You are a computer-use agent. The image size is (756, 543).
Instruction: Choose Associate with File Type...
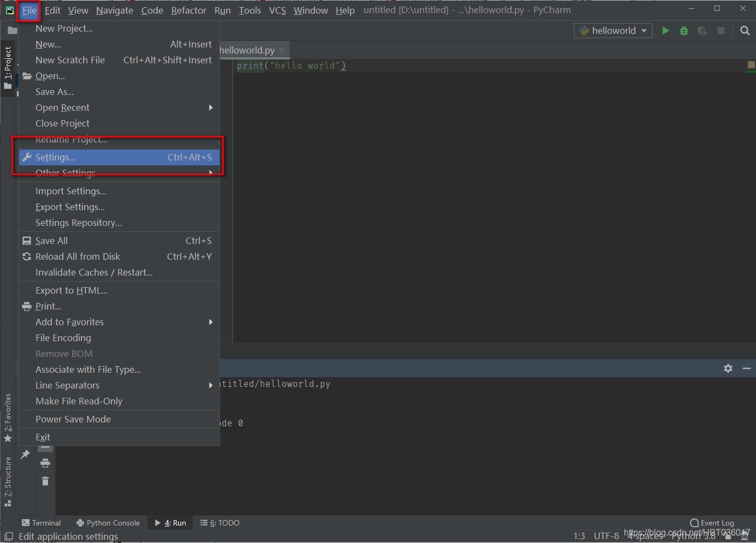(119, 369)
